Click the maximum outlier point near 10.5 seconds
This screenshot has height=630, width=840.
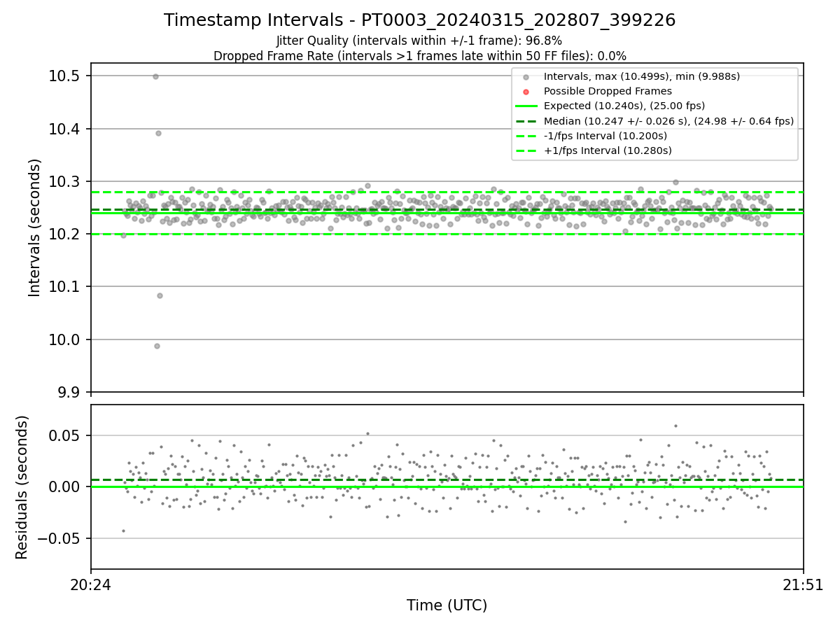click(x=155, y=76)
